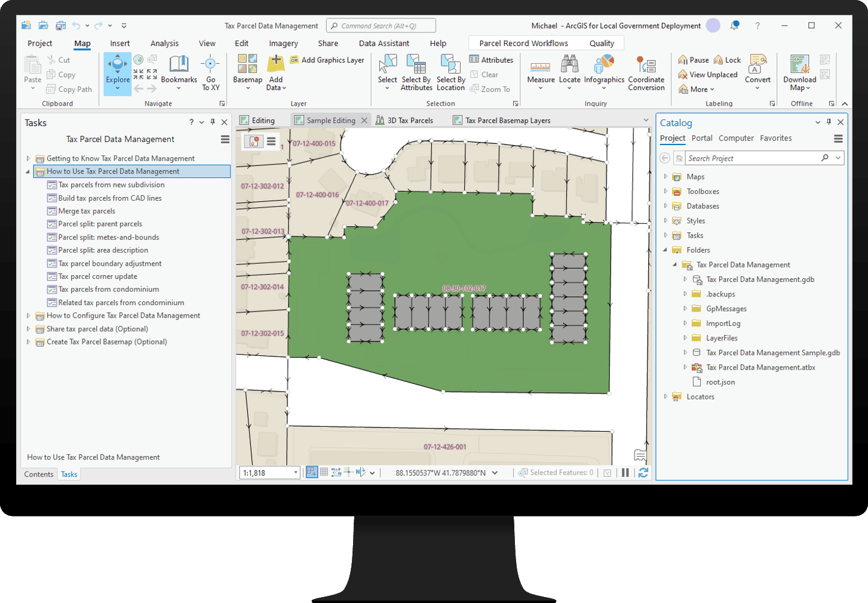Toggle constraints next to the grid button

coord(336,472)
